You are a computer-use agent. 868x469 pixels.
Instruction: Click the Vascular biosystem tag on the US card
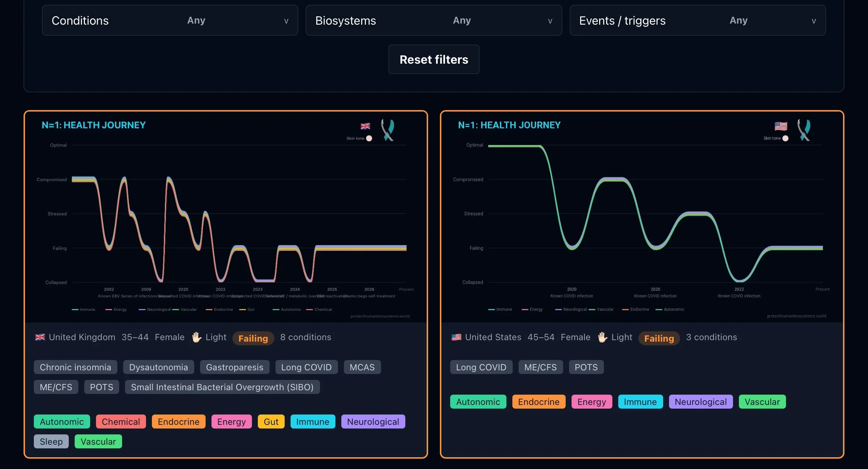click(x=762, y=402)
